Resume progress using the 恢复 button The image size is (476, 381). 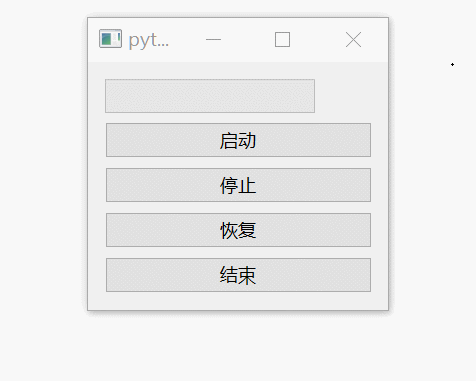click(x=238, y=230)
